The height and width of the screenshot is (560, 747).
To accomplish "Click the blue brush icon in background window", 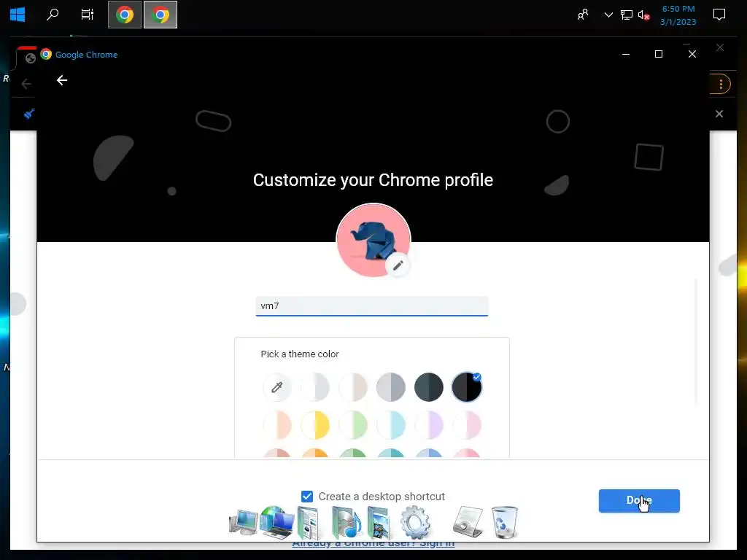I will pyautogui.click(x=29, y=114).
